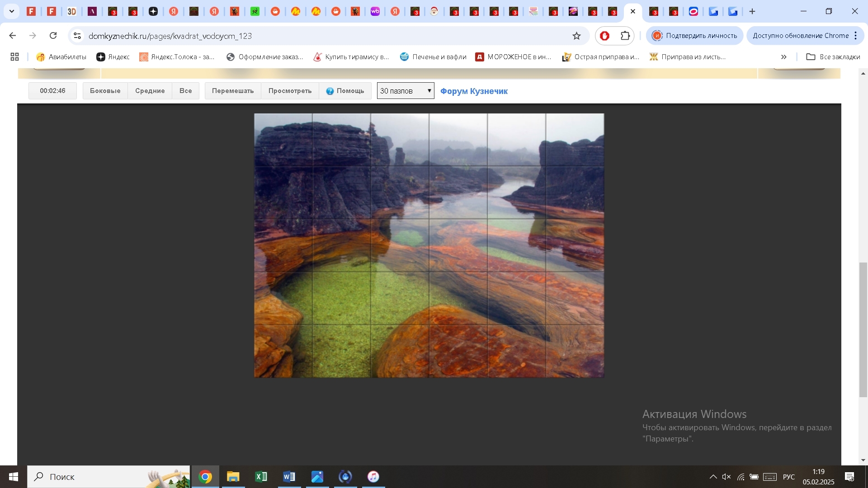Open the blue round browser taskbar icon
Image resolution: width=868 pixels, height=488 pixels.
[345, 477]
